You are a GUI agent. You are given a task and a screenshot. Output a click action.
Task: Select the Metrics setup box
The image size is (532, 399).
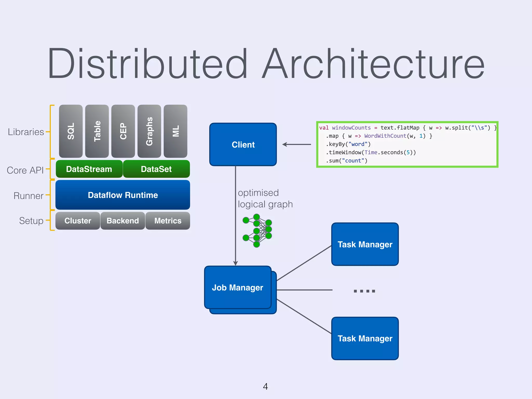click(x=168, y=221)
